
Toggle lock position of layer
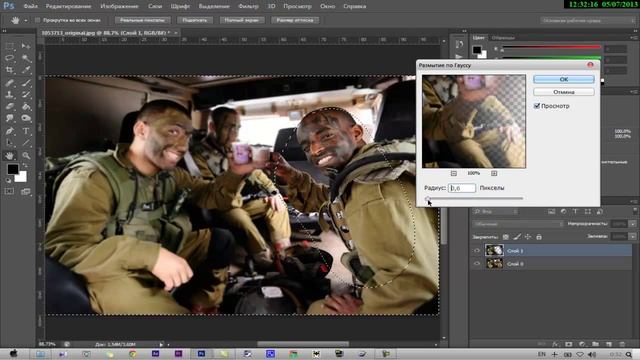coord(528,237)
